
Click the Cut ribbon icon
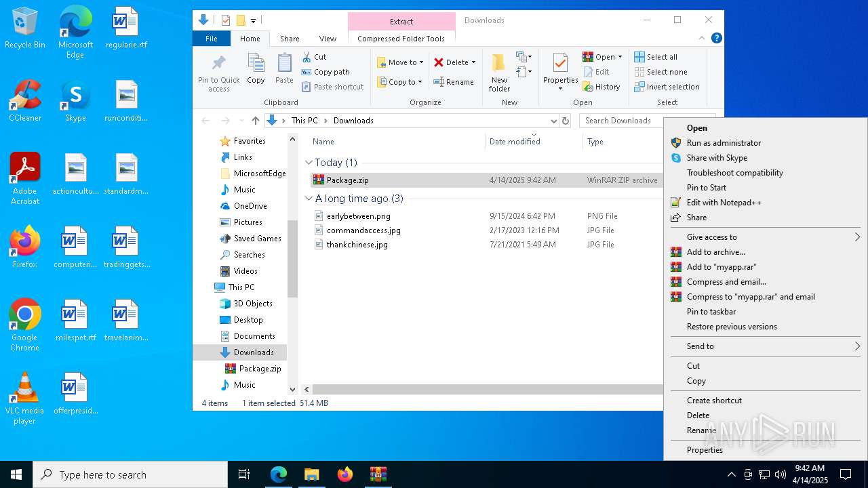tap(307, 57)
